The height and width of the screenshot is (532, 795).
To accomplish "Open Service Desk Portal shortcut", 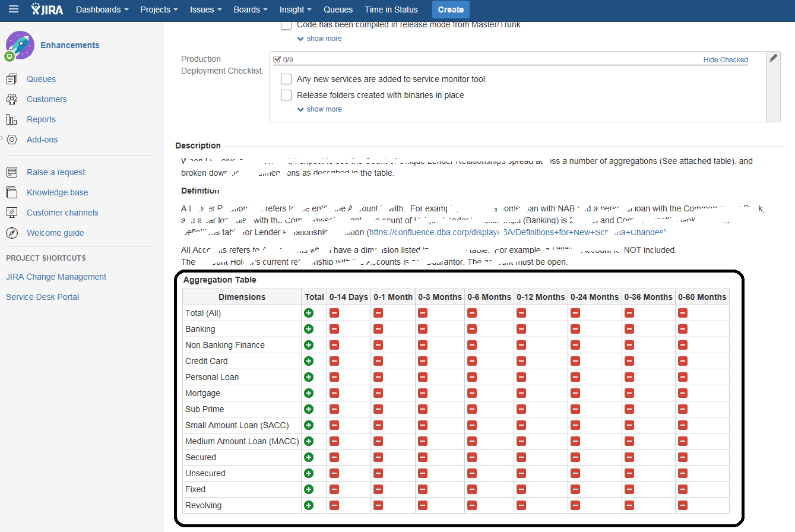I will [x=43, y=297].
